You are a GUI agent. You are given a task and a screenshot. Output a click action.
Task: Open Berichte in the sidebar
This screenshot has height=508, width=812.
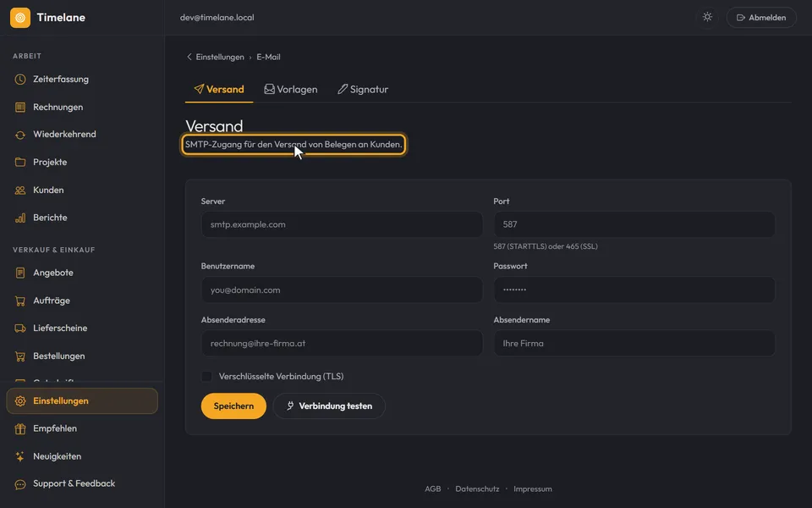82,218
